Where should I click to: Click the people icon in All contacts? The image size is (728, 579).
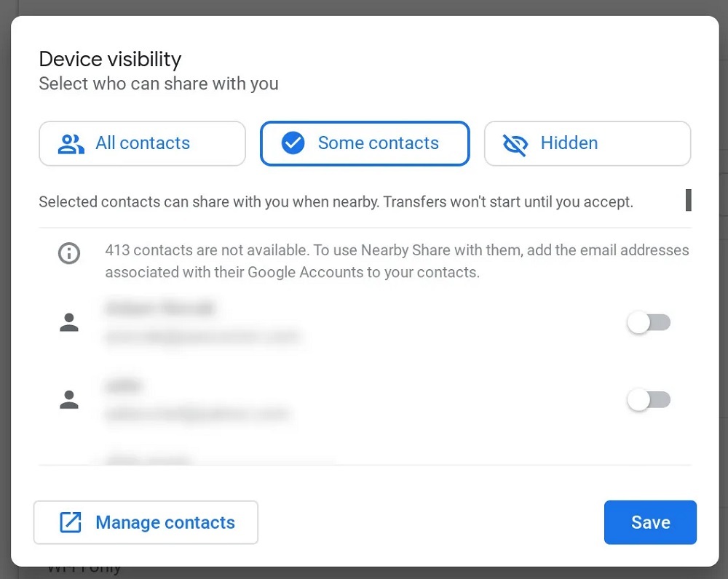point(71,143)
